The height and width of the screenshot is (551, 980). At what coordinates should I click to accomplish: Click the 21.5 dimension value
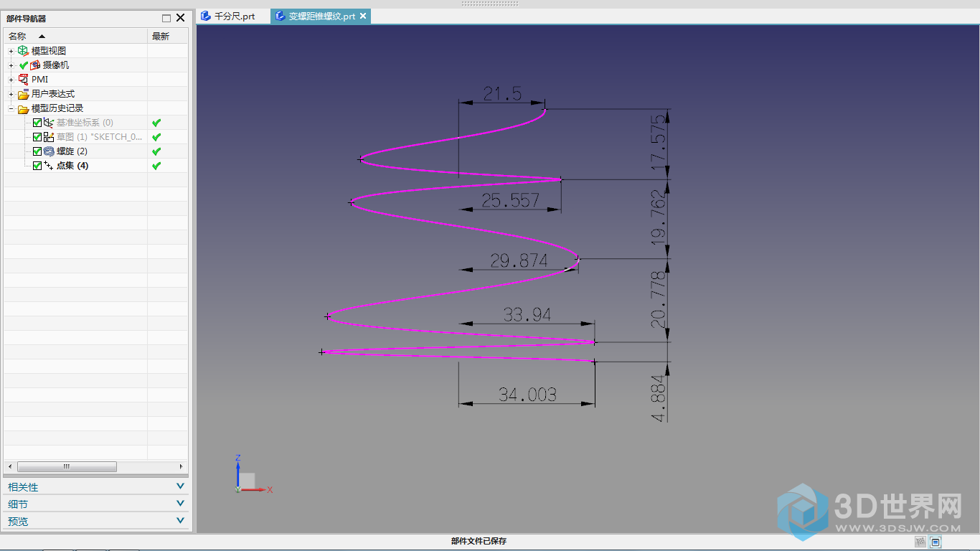point(502,93)
